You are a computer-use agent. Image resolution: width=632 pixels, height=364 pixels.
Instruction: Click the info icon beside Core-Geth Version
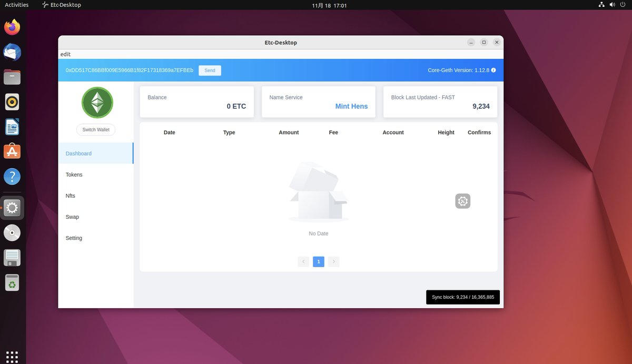493,70
